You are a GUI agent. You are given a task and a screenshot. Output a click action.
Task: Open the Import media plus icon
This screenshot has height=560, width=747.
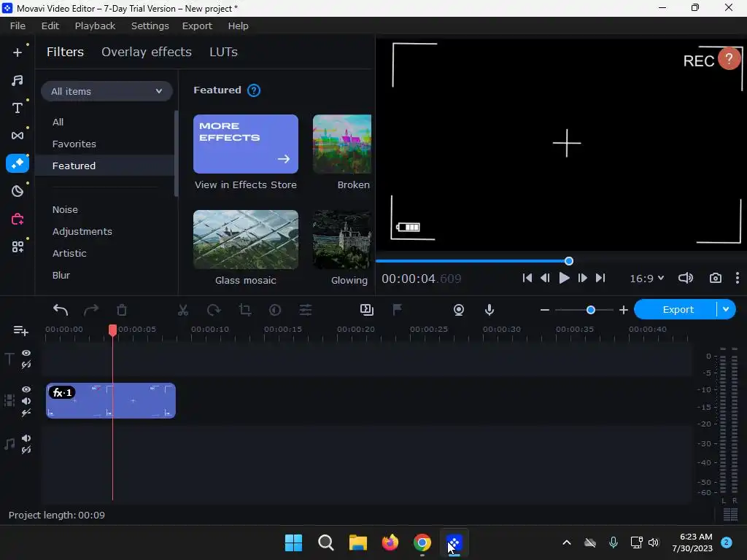pos(18,52)
